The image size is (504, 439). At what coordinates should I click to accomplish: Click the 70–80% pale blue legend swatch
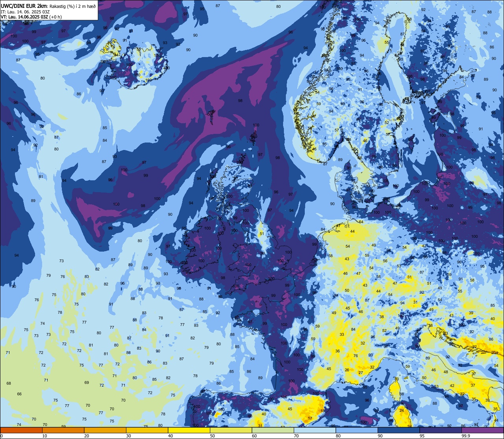coord(315,430)
